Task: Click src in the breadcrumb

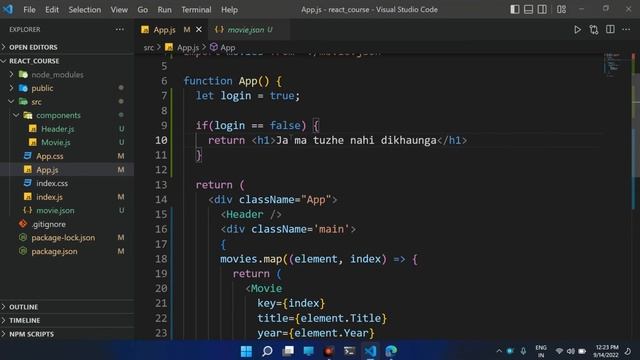Action: click(149, 47)
